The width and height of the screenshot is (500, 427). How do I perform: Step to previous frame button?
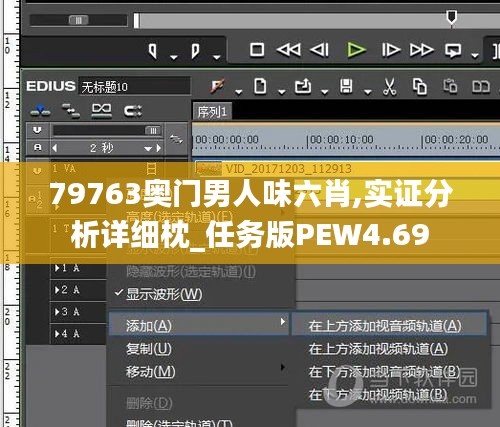320,50
